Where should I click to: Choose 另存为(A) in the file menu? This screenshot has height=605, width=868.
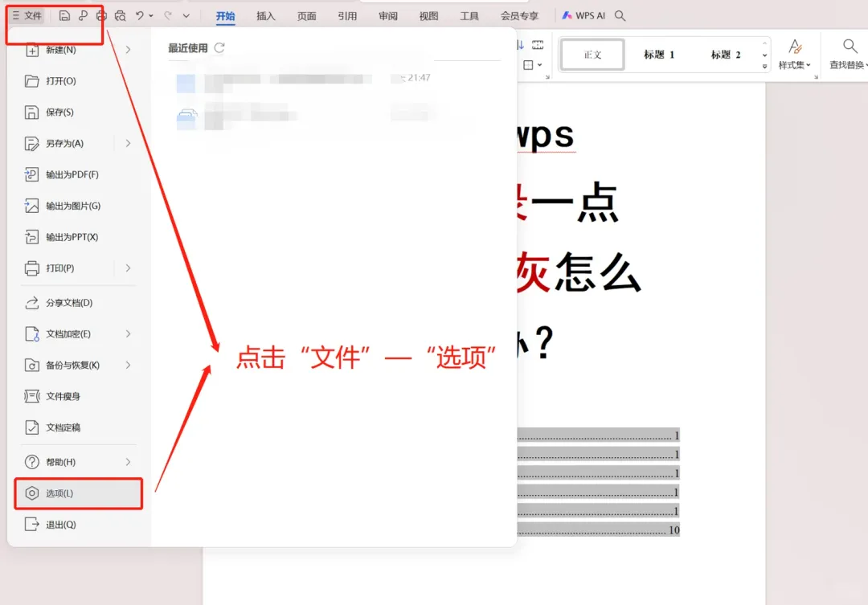pyautogui.click(x=65, y=143)
